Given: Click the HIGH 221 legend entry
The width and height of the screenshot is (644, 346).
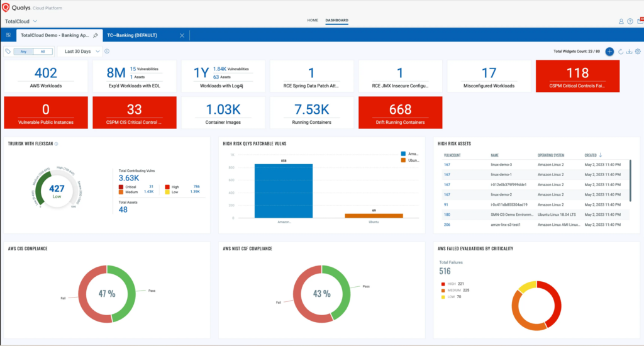Looking at the screenshot, I should (452, 284).
